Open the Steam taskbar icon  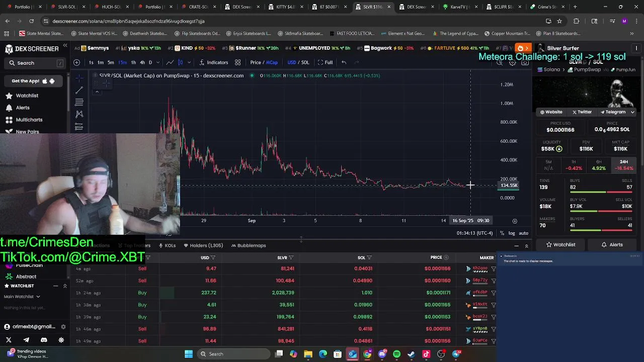point(412,354)
